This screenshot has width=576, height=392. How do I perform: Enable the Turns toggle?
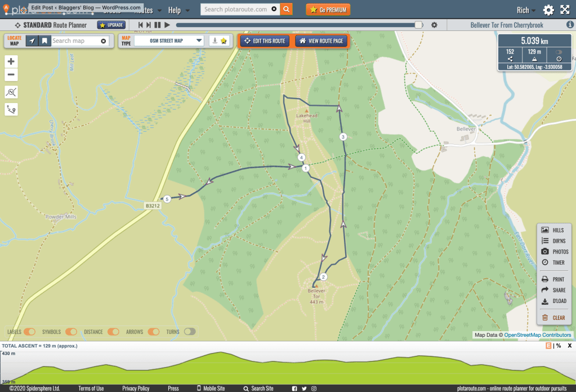[x=190, y=332]
